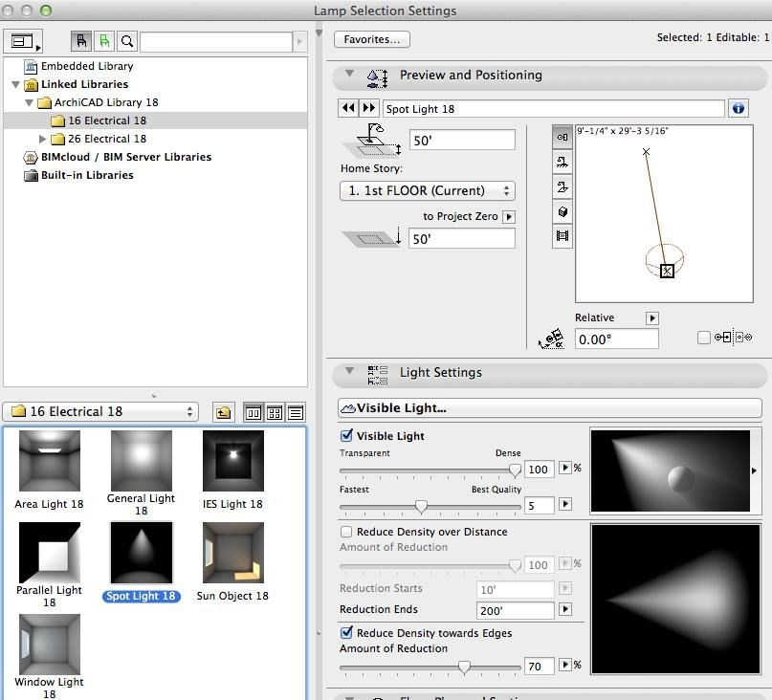
Task: Click the library search text field
Action: click(216, 42)
